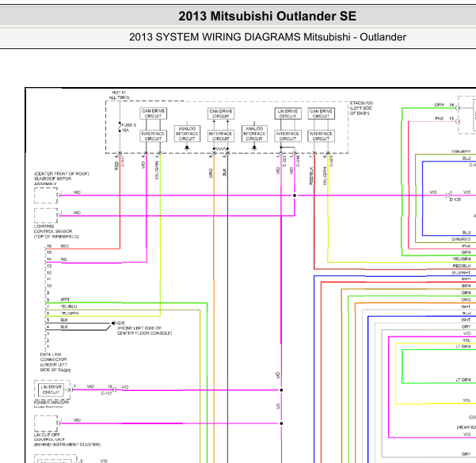Click the C-317 connector label
Screen dimensions: 476x463
[123, 161]
